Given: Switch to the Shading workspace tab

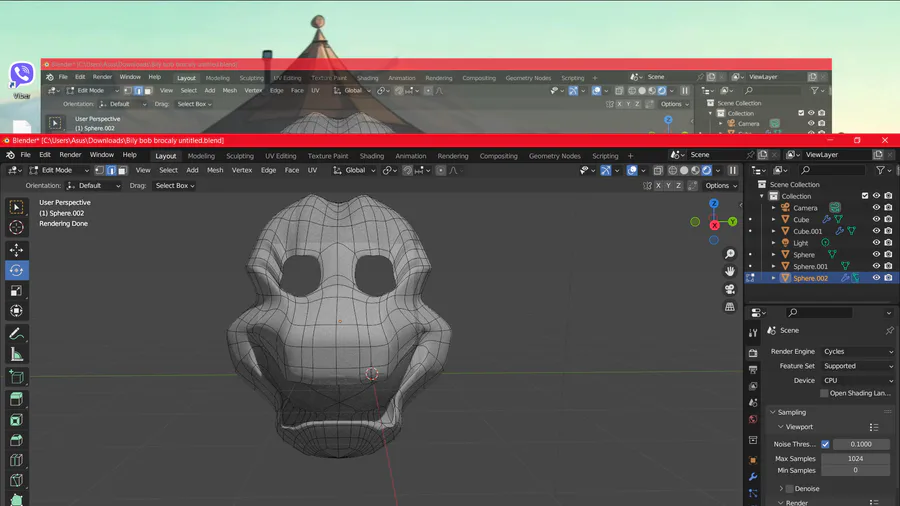Looking at the screenshot, I should pyautogui.click(x=372, y=156).
